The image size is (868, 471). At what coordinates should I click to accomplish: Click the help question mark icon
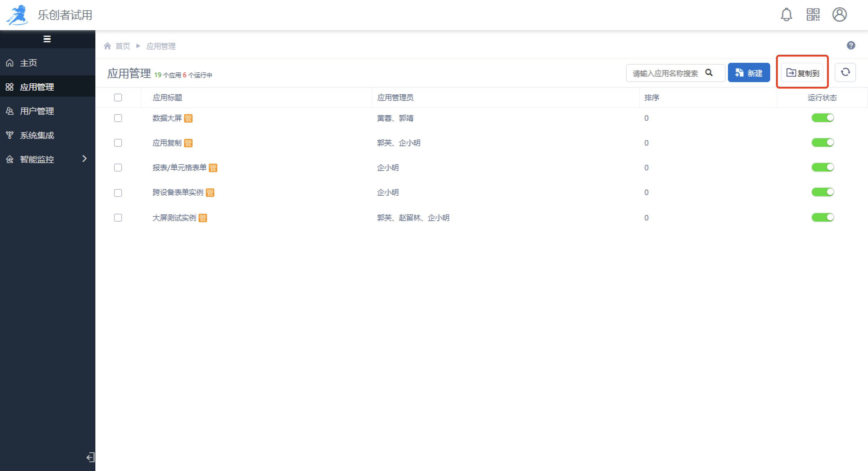pos(851,46)
